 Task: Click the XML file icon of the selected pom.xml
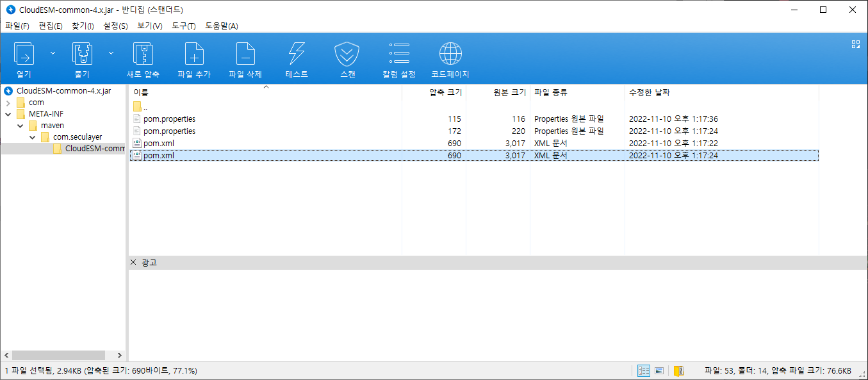click(136, 156)
